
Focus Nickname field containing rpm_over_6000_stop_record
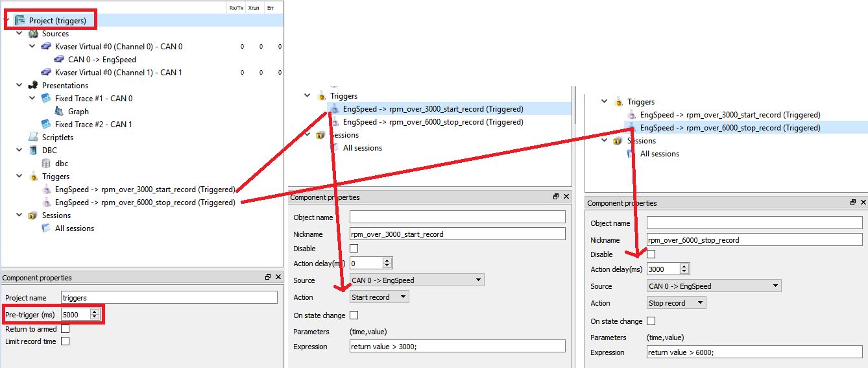pyautogui.click(x=754, y=240)
